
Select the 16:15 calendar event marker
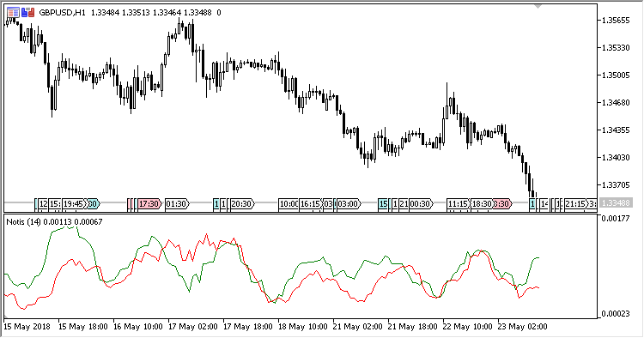tap(311, 204)
